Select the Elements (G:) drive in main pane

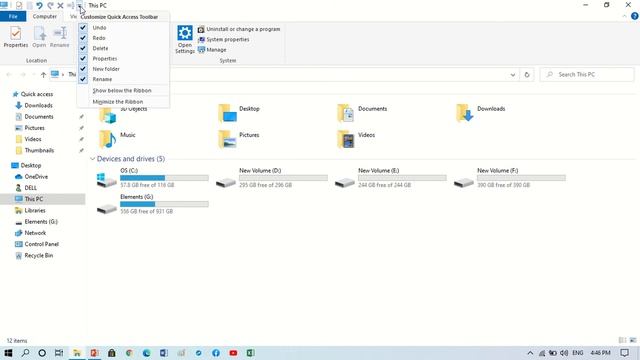tap(153, 204)
